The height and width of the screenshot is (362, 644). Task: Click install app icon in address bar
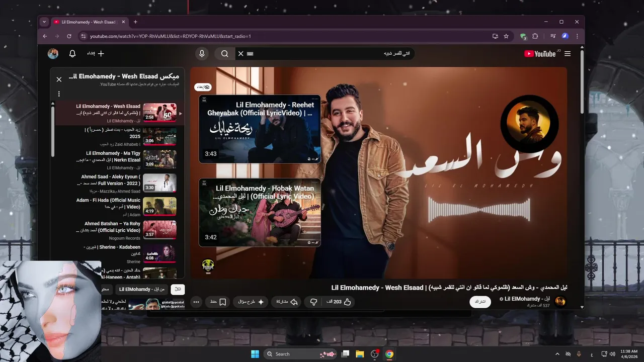495,36
